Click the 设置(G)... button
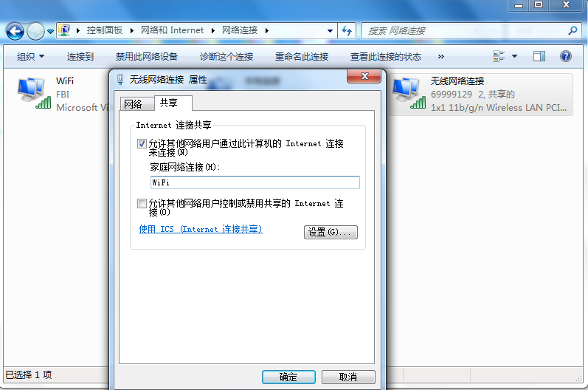 tap(331, 232)
